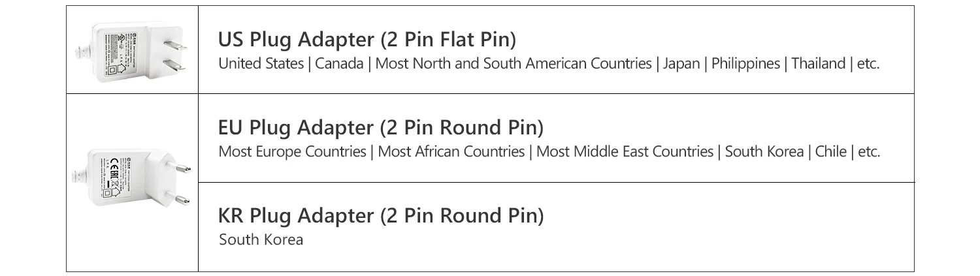Click 'Canada' in country list

339,64
